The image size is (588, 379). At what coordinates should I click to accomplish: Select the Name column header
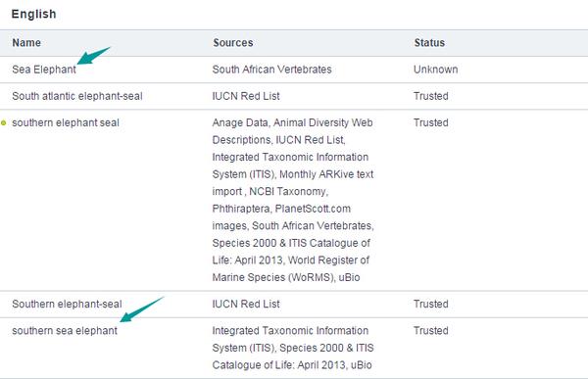[26, 43]
